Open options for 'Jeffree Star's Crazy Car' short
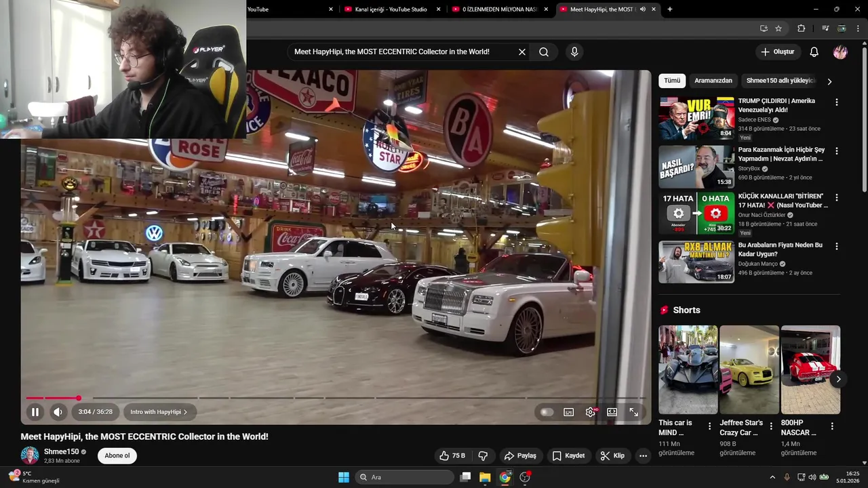The height and width of the screenshot is (488, 868). (x=771, y=426)
